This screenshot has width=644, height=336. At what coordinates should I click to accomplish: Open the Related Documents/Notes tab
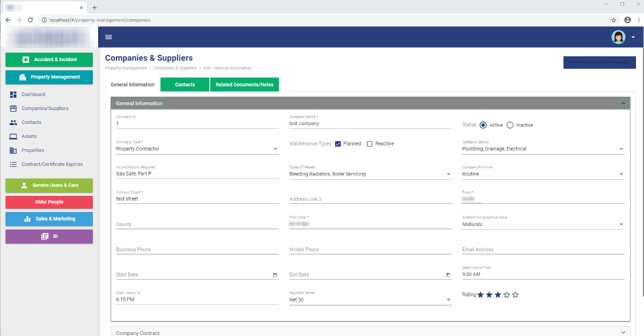244,84
